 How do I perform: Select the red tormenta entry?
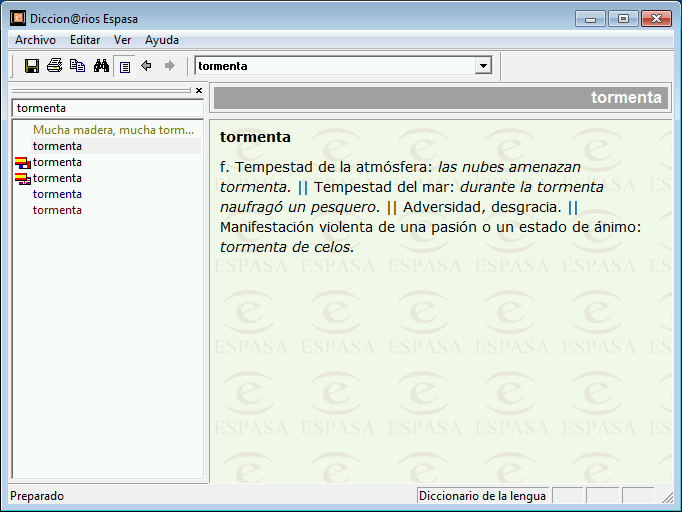point(57,210)
